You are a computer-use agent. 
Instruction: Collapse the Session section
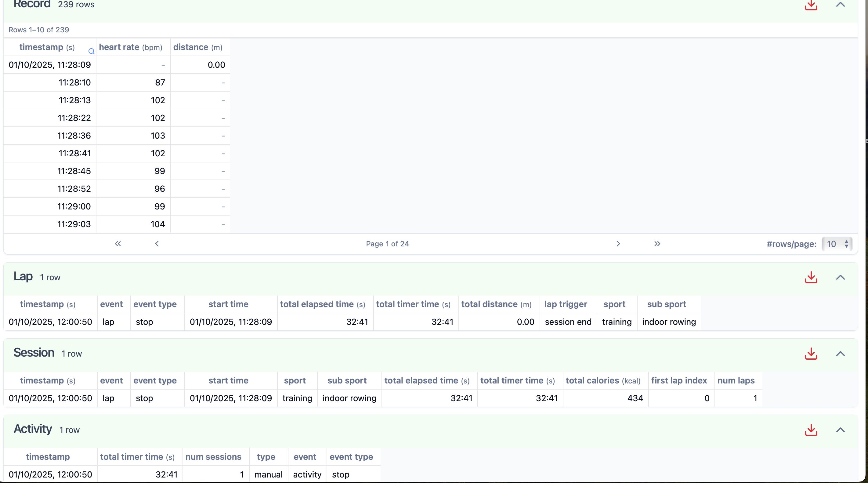pyautogui.click(x=840, y=354)
